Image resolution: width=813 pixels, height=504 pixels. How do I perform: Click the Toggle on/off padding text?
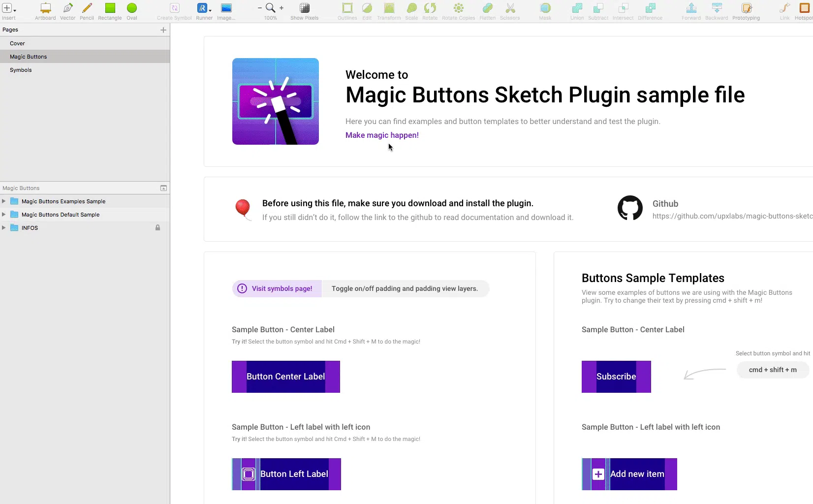pos(405,288)
